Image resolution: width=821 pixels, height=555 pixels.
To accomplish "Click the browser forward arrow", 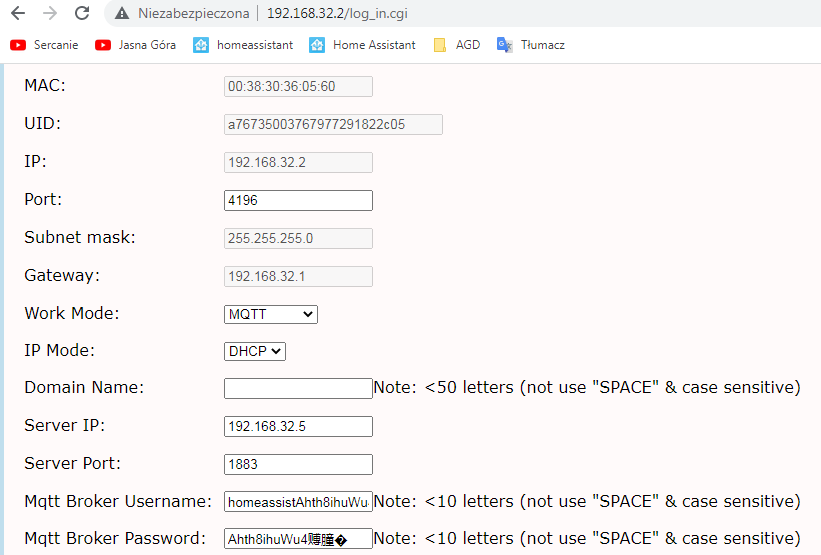I will pos(50,14).
